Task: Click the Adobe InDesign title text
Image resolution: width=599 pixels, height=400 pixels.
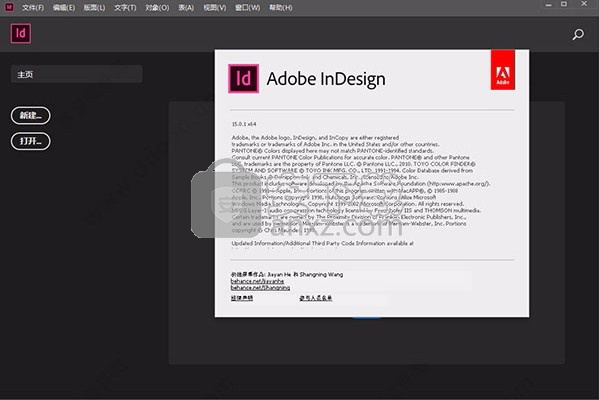Action: 326,79
